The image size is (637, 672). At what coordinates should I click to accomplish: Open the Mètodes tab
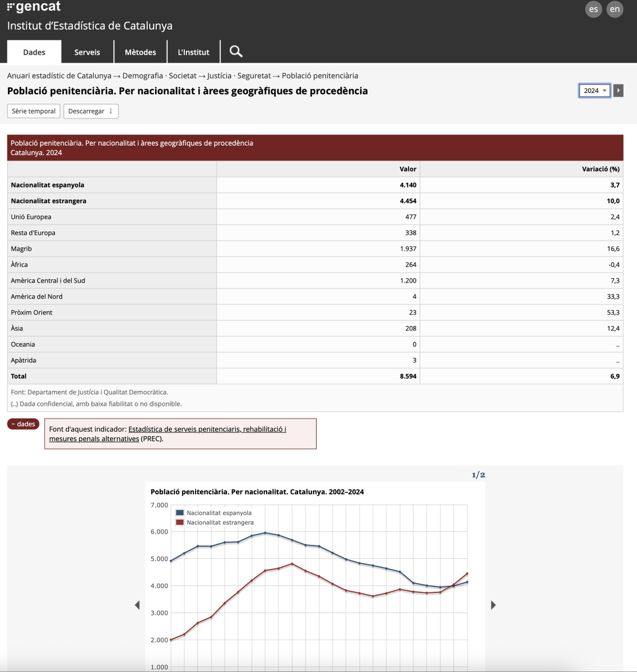(x=140, y=52)
